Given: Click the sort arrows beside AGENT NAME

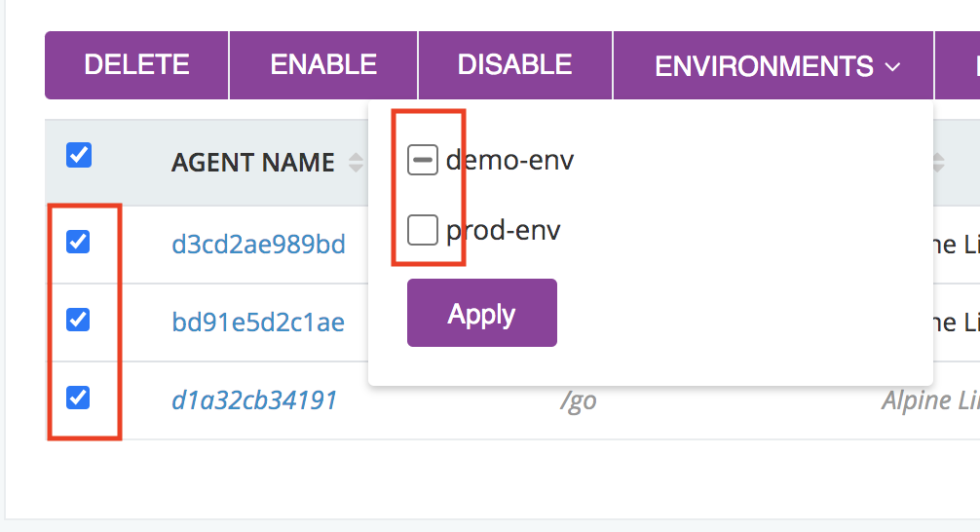Looking at the screenshot, I should pos(356,163).
